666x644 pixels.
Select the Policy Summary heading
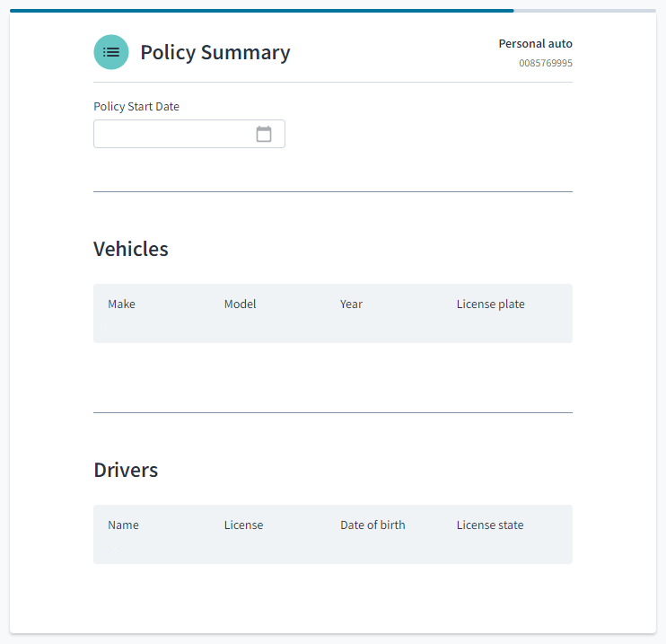pyautogui.click(x=215, y=53)
